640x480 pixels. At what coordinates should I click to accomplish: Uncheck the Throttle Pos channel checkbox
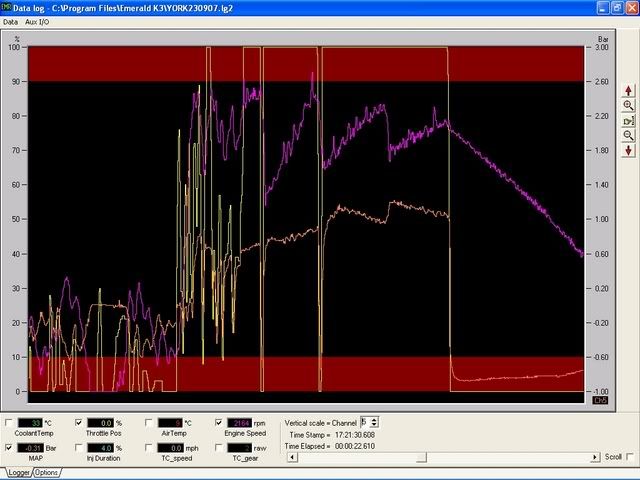click(79, 423)
